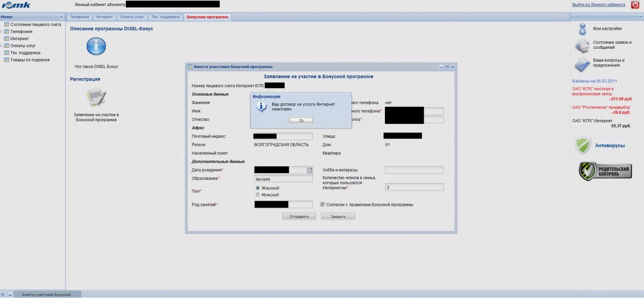Open the bonus program application form icon
644x298 pixels.
pos(96,97)
